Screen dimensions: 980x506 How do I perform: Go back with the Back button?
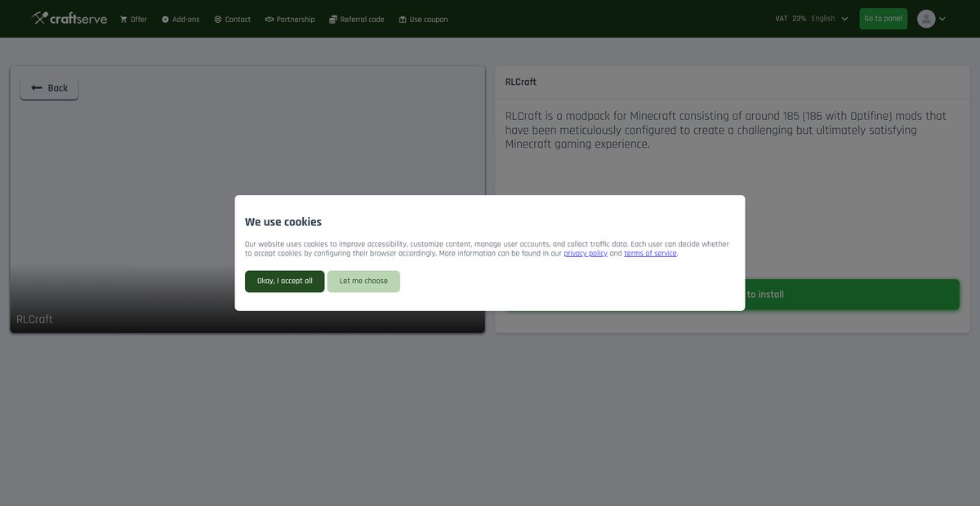[49, 88]
